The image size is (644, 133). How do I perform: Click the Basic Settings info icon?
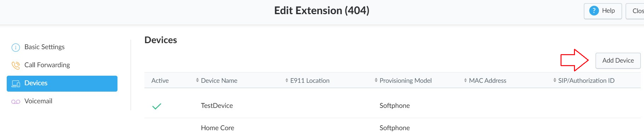pos(16,47)
